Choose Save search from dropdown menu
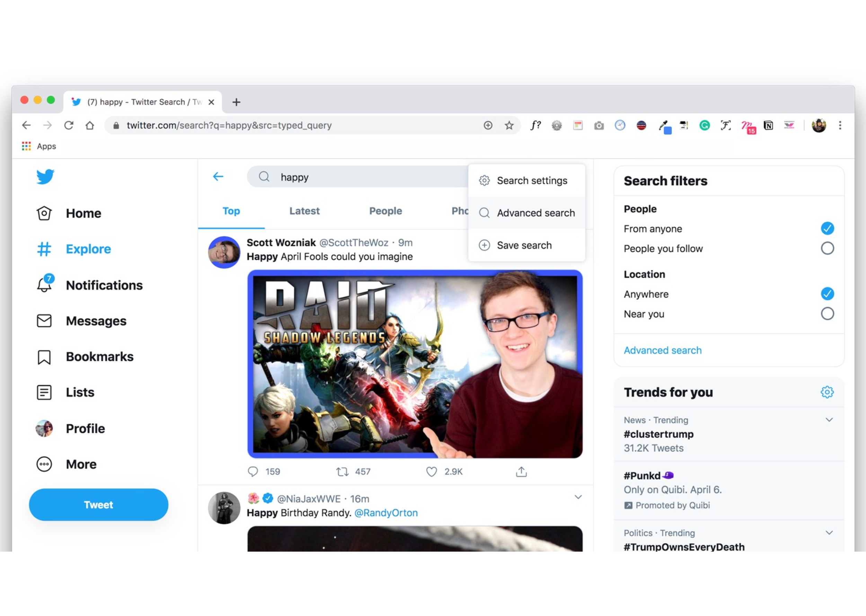The image size is (866, 616). pos(527,245)
